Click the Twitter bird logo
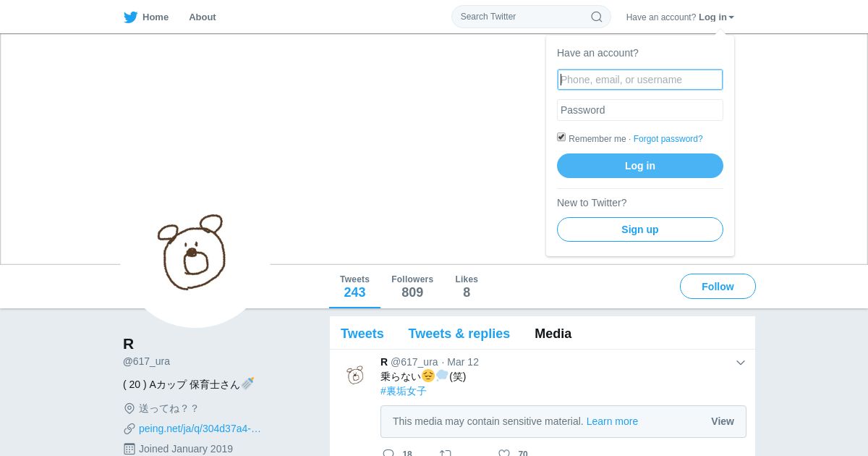Image resolution: width=868 pixels, height=456 pixels. point(130,17)
